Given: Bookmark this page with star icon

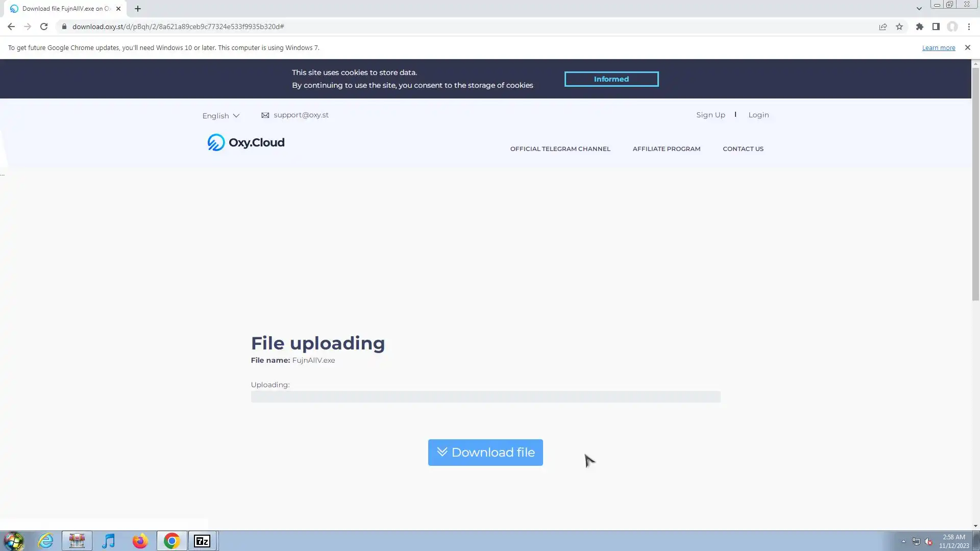Looking at the screenshot, I should (899, 27).
